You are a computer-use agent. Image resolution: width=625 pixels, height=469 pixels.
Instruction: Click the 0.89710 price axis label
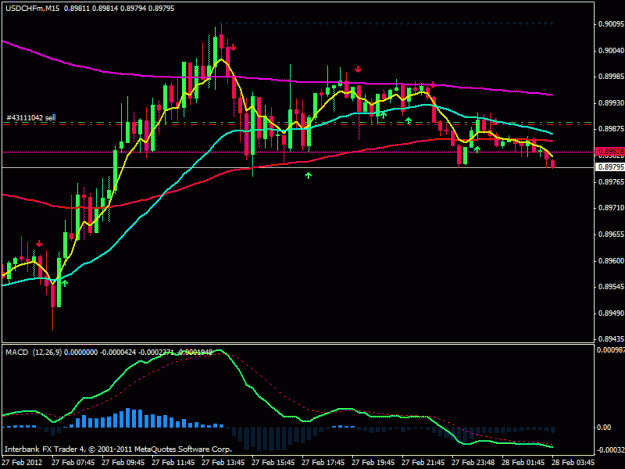(x=611, y=208)
